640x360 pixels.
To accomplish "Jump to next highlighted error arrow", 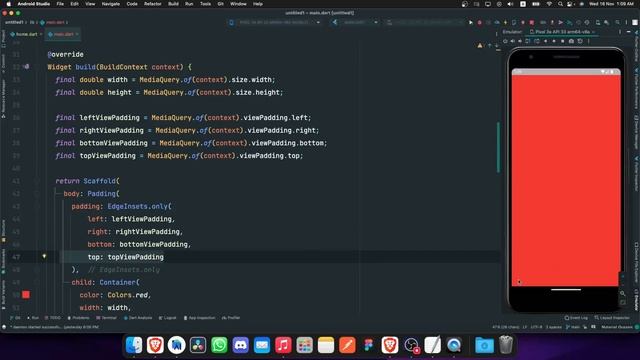I will [497, 46].
